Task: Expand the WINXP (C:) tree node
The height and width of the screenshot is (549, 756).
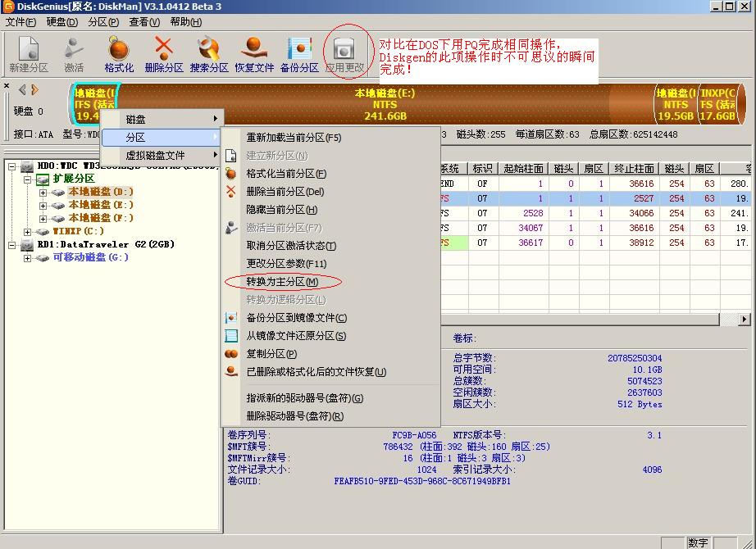Action: [28, 232]
